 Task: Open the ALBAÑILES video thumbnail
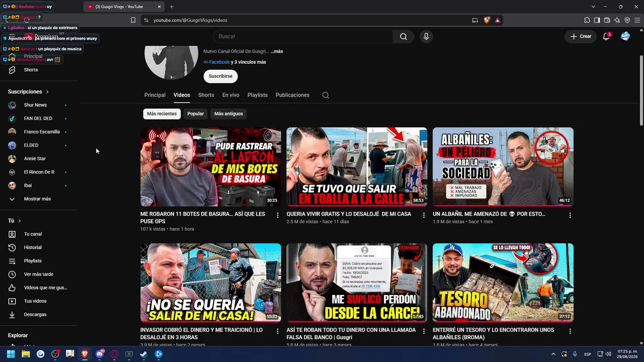[x=503, y=167]
